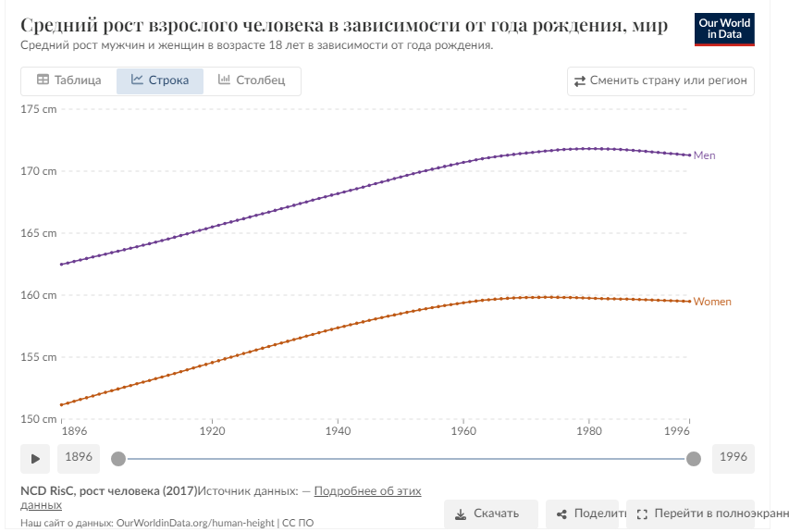The width and height of the screenshot is (789, 532).
Task: Click the 1896 start year label
Action: [x=79, y=458]
